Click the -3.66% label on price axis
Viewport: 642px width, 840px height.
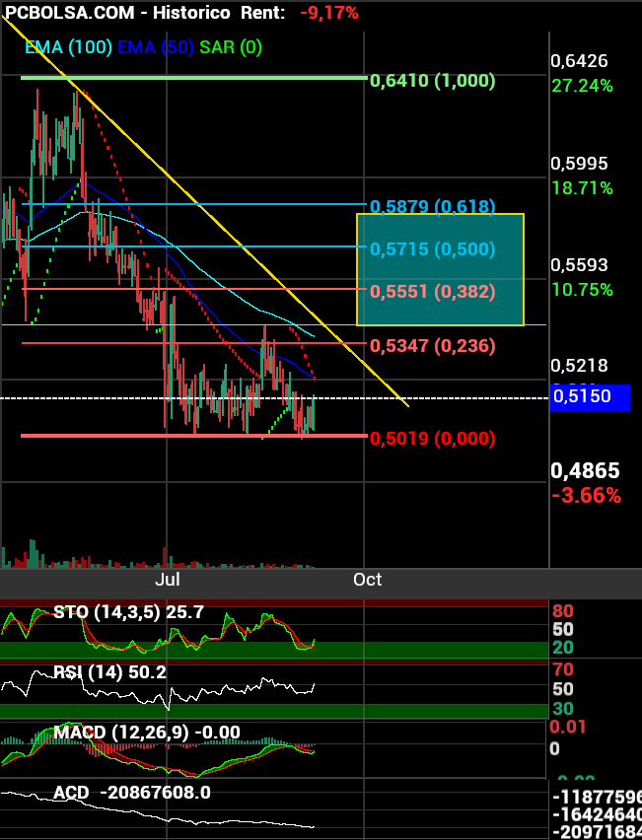[x=587, y=495]
